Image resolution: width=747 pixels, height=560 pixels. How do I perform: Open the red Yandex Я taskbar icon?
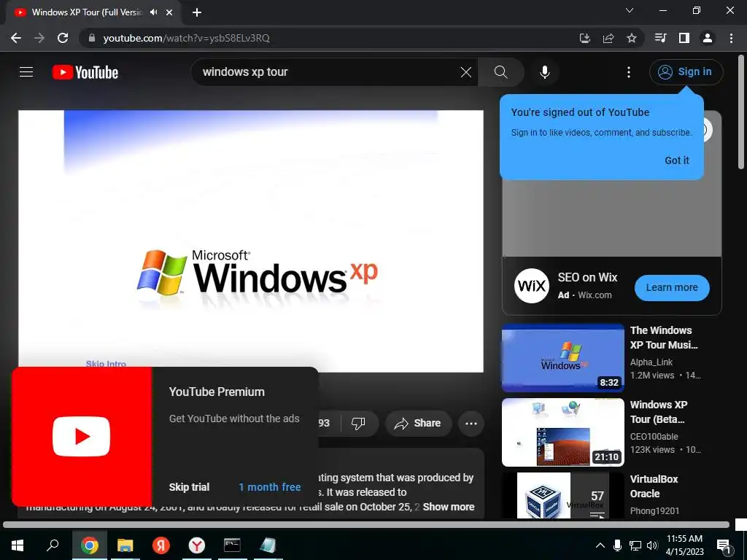(x=161, y=545)
